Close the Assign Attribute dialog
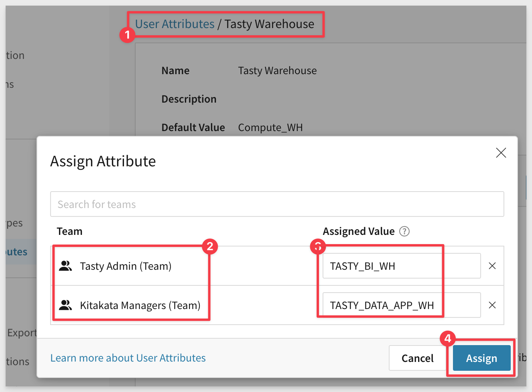The height and width of the screenshot is (392, 532). (501, 153)
